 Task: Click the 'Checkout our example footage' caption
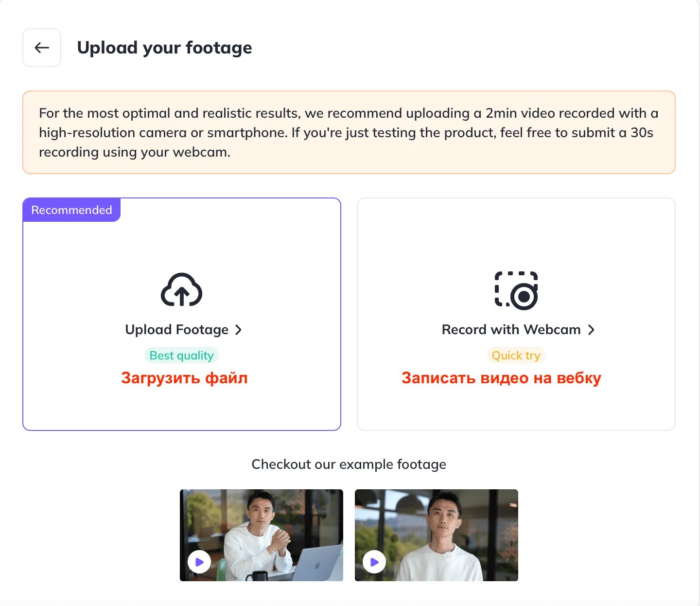tap(349, 464)
